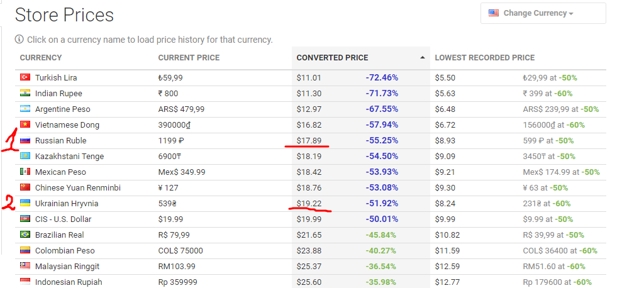The width and height of the screenshot is (644, 288).
Task: Sort by Lowest Recorded Price column header
Action: pos(485,57)
